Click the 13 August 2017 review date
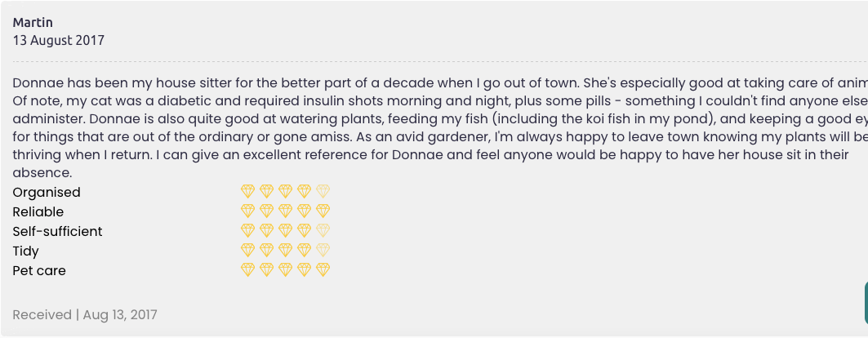This screenshot has height=338, width=868. tap(59, 40)
